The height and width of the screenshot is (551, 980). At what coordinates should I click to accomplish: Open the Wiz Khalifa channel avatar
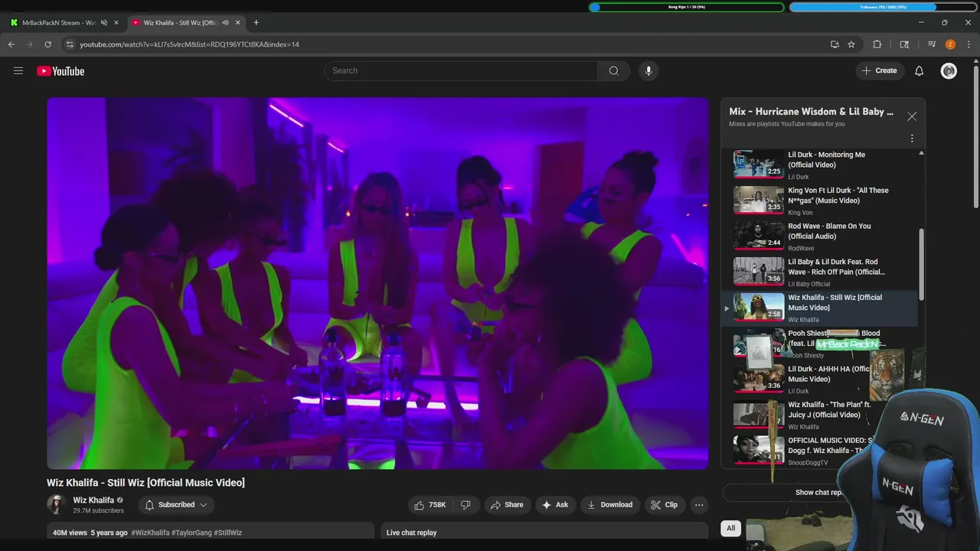pyautogui.click(x=56, y=504)
